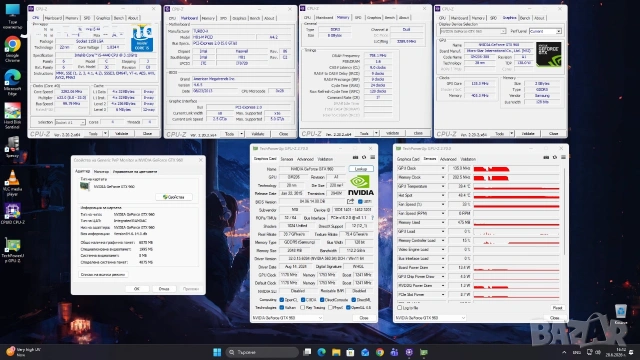Click list all modes button in adapter dialog
640x360 pixels.
pyautogui.click(x=102, y=274)
